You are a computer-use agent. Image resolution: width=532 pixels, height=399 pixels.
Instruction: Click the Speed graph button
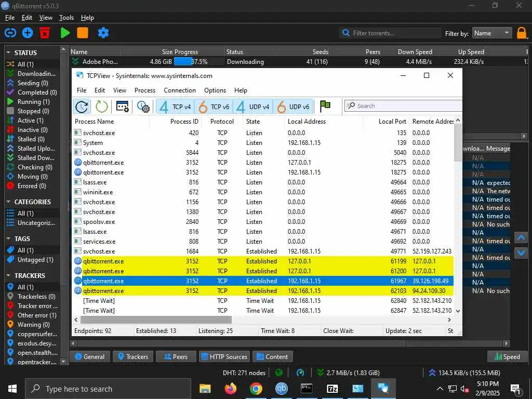[x=508, y=356]
